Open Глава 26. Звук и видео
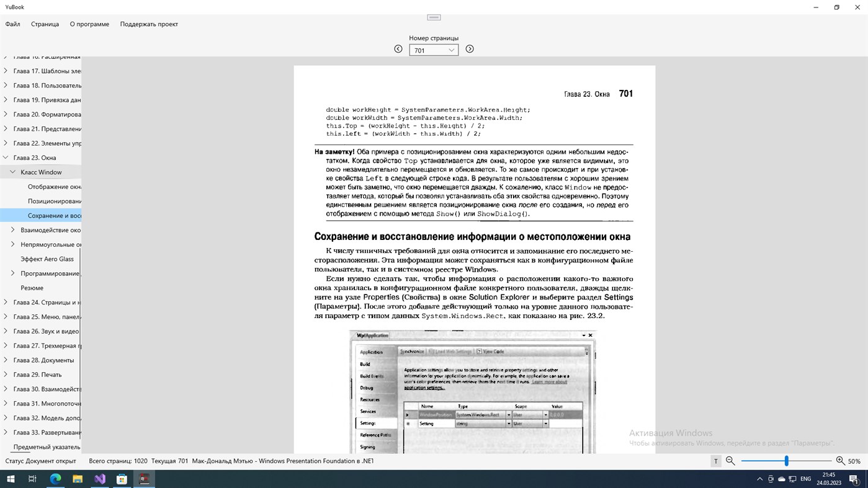 coord(46,331)
